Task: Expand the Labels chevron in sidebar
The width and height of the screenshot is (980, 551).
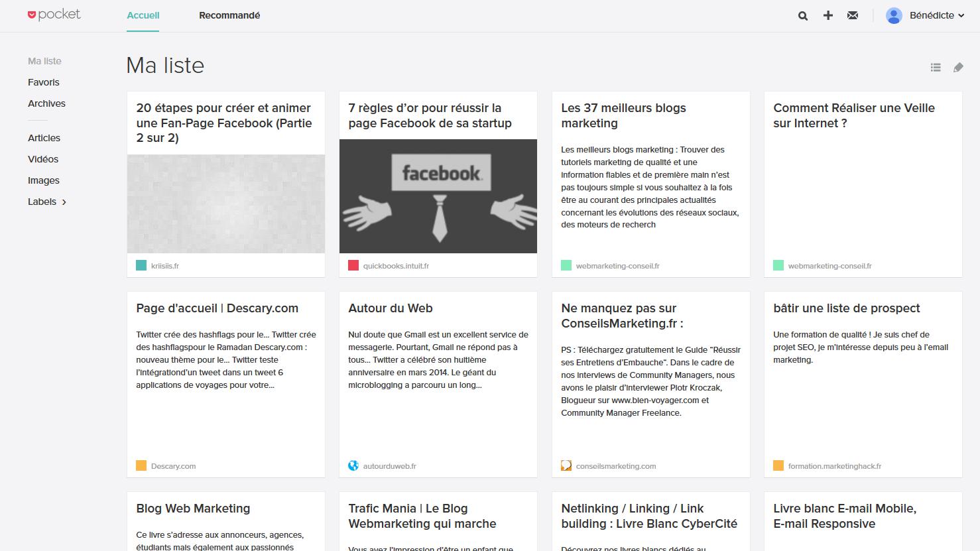Action: [x=64, y=202]
